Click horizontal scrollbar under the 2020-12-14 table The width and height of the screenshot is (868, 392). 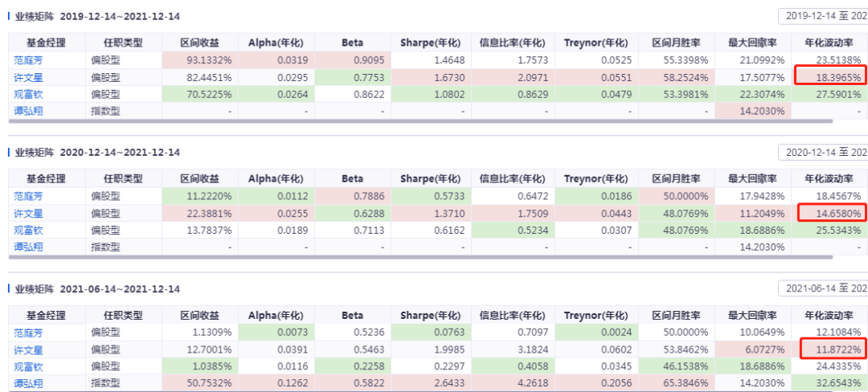point(420,257)
